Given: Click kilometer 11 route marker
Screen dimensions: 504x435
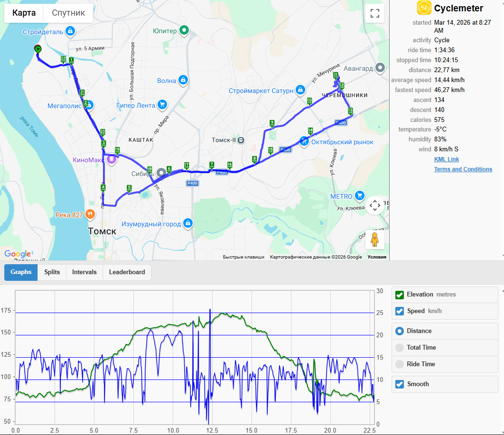Looking at the screenshot, I should (336, 76).
